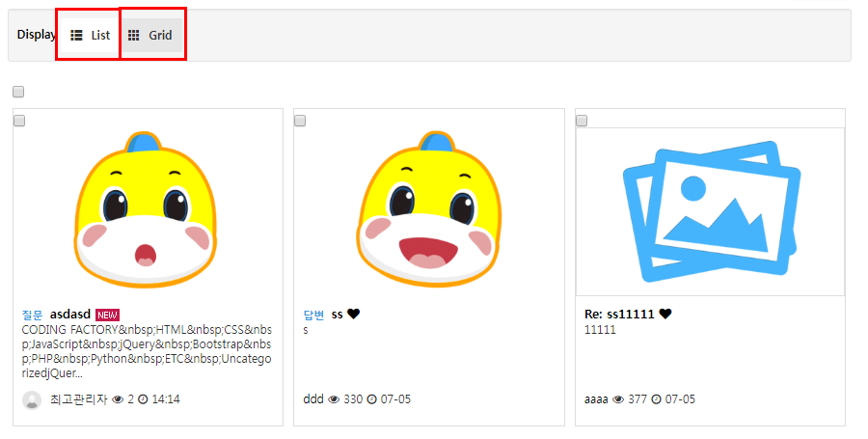Click the clock icon on the ddd card
This screenshot has height=439, width=868.
[372, 399]
